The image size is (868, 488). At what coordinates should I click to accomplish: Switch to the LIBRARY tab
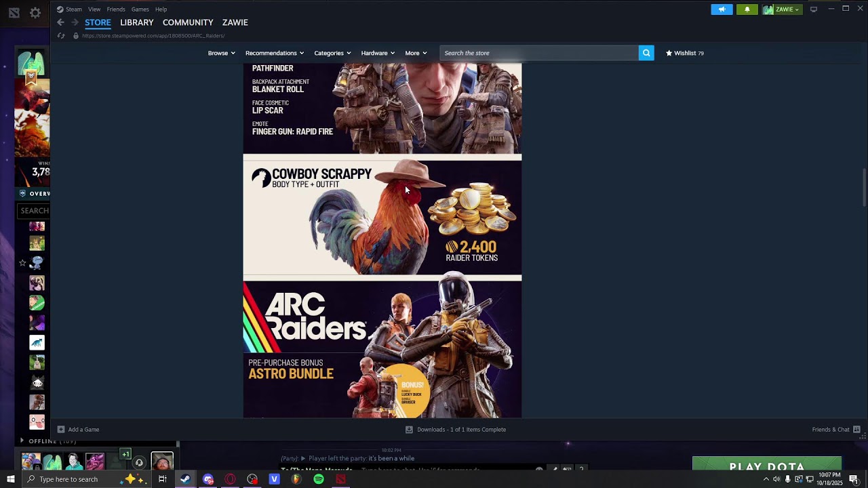[137, 22]
